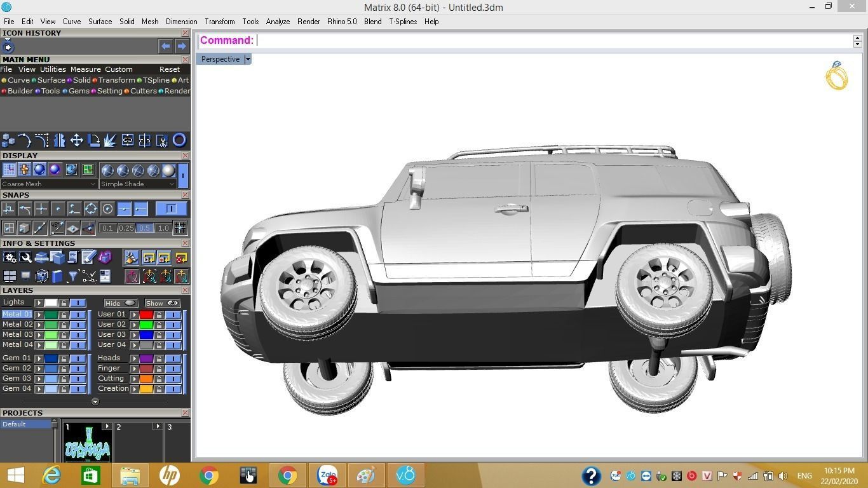Click Reset in the Main Menu panel

[x=170, y=69]
